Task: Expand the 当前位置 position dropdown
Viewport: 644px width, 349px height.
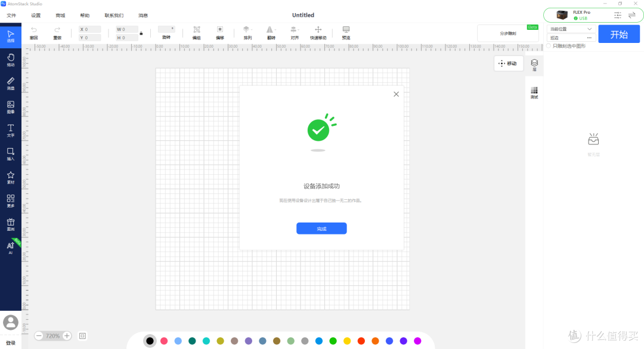Action: tap(571, 29)
